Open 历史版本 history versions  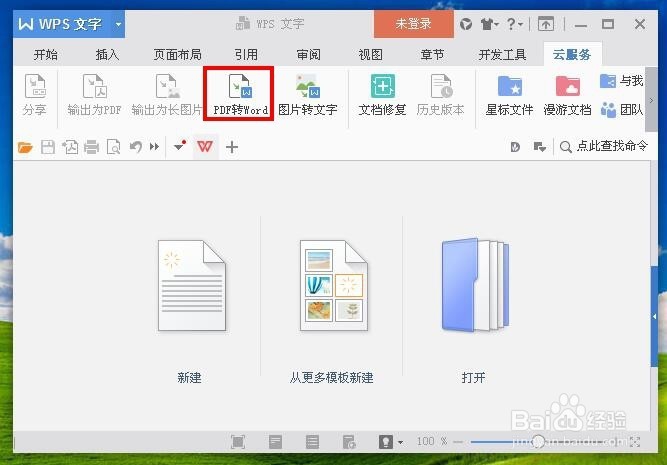click(x=441, y=94)
